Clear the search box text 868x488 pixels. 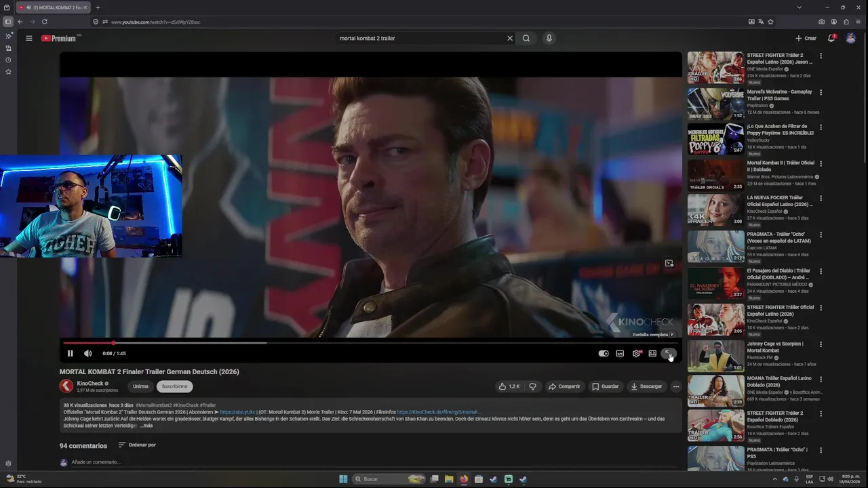(510, 38)
